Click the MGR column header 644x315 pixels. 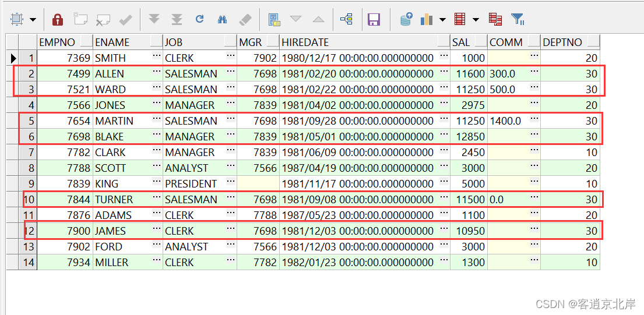[x=258, y=43]
